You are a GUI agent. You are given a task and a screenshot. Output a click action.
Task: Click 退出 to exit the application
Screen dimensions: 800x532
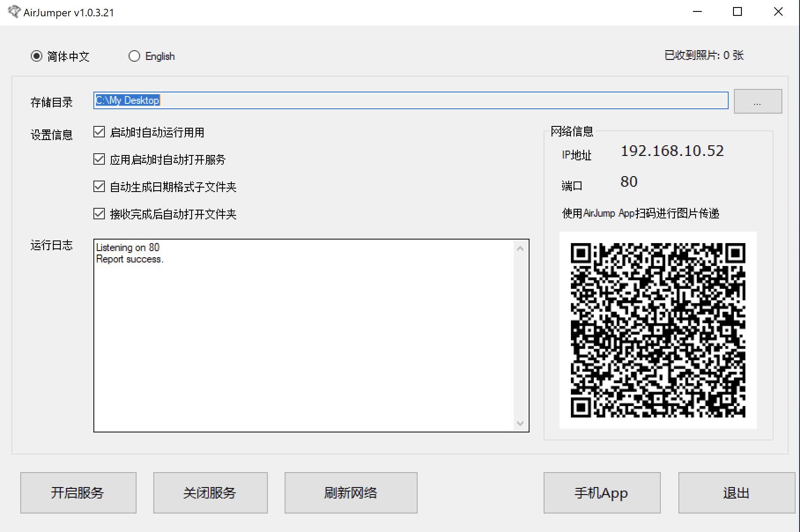coord(735,492)
